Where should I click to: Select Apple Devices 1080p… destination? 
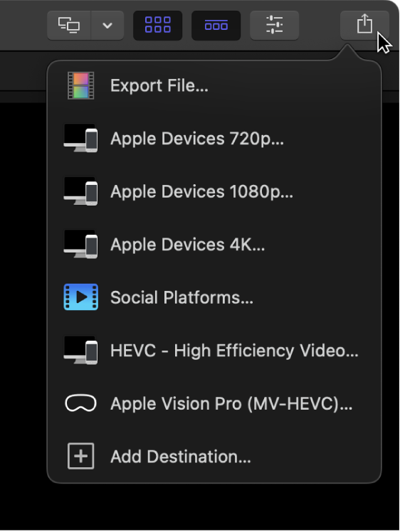click(214, 191)
